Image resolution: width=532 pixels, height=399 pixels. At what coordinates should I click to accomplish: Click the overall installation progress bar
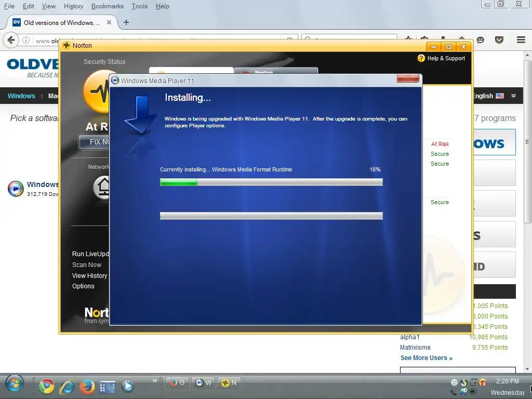click(271, 216)
